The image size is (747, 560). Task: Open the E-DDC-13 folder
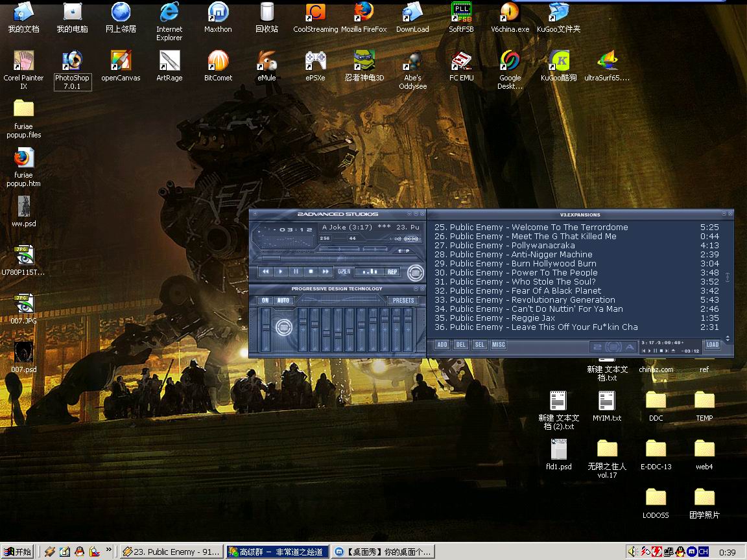pos(656,454)
